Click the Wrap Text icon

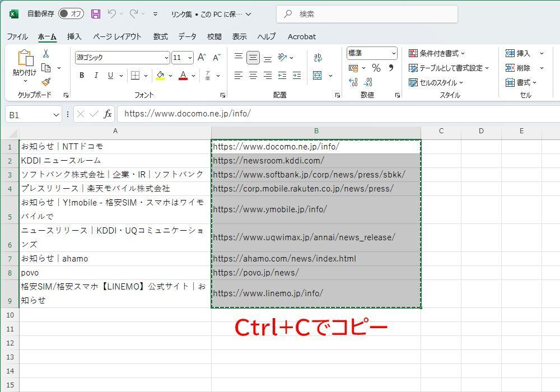(x=318, y=58)
